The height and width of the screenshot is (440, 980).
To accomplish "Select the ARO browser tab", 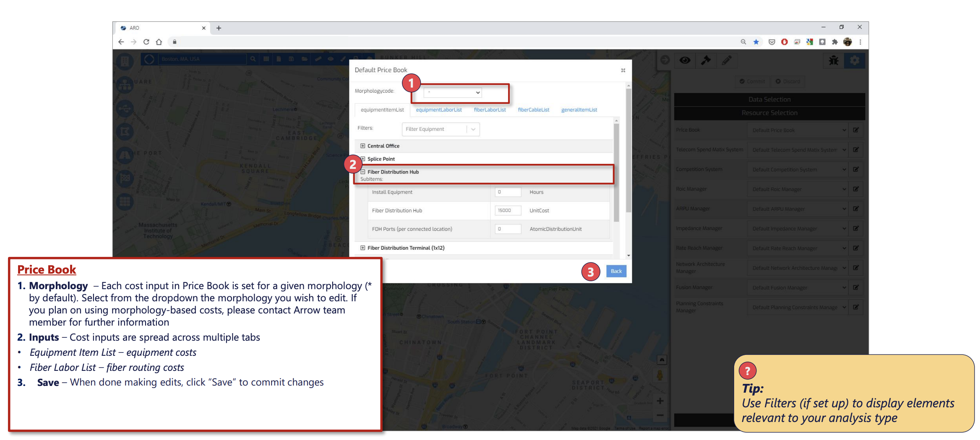I will point(162,28).
